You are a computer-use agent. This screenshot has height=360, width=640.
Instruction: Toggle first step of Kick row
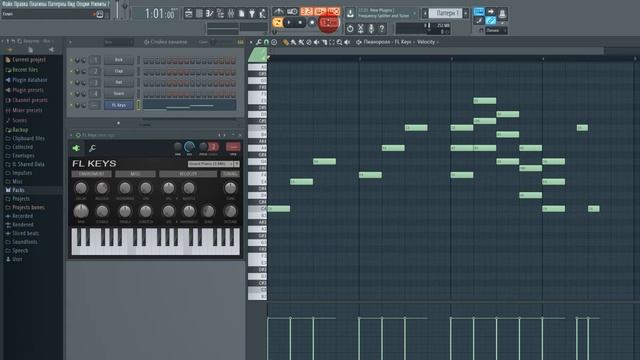pos(146,60)
